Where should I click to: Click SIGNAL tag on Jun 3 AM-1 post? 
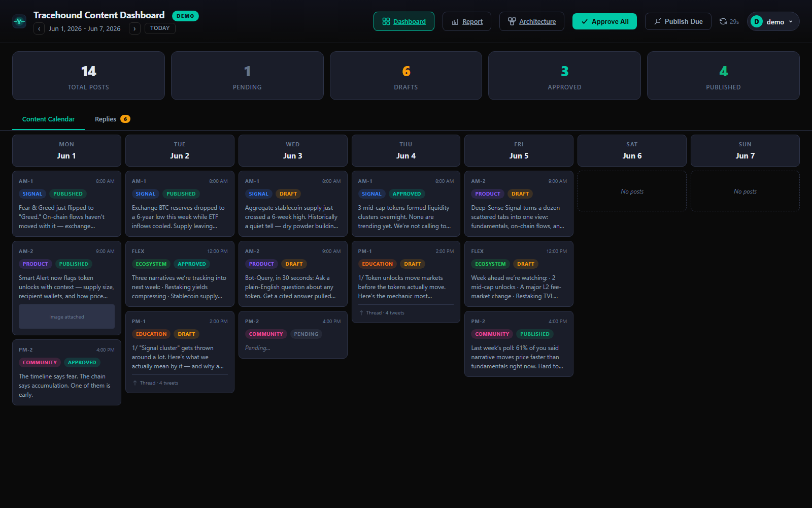pyautogui.click(x=258, y=194)
